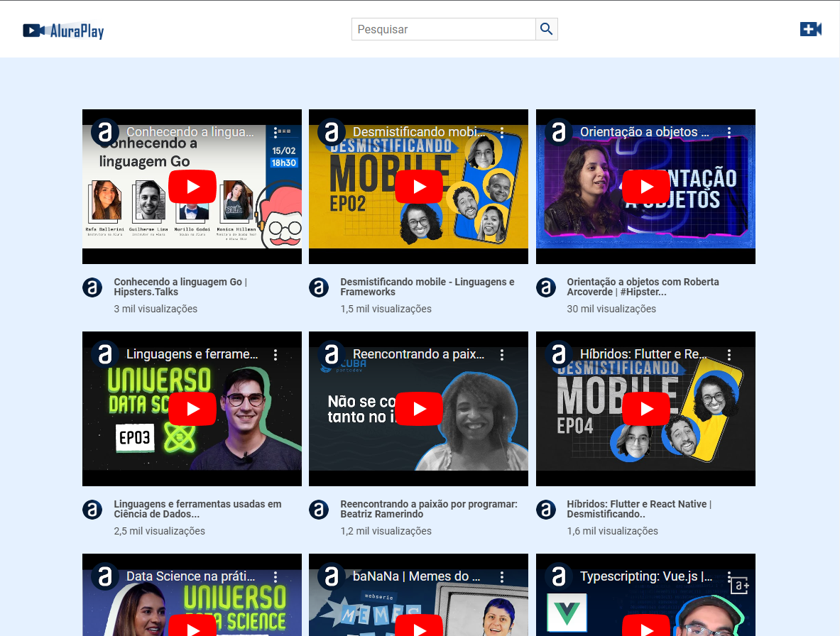Open options menu on baNaNa Memes embed
This screenshot has height=636, width=840.
502,576
